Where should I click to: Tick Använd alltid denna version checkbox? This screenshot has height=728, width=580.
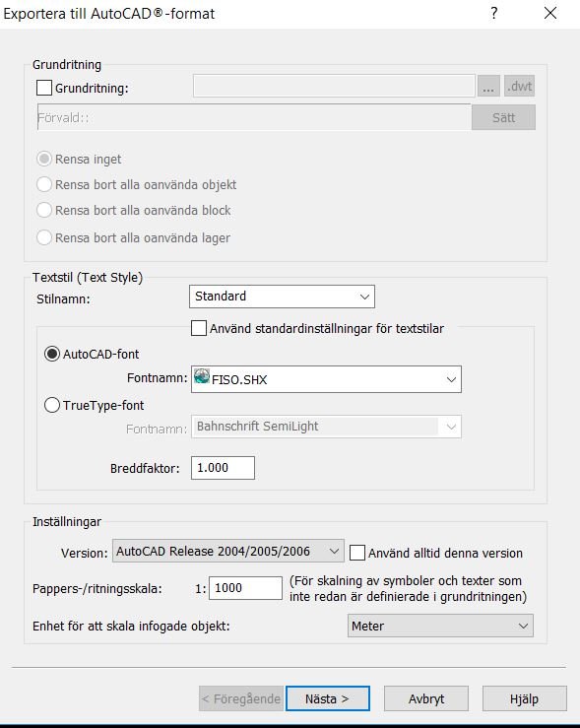coord(356,553)
